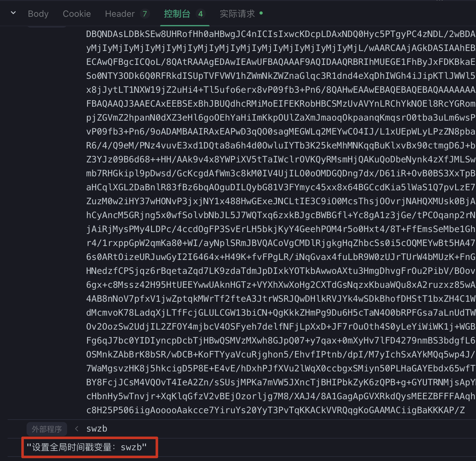Click the line starting with HNedzfCPSjqz6r

[x=280, y=271]
